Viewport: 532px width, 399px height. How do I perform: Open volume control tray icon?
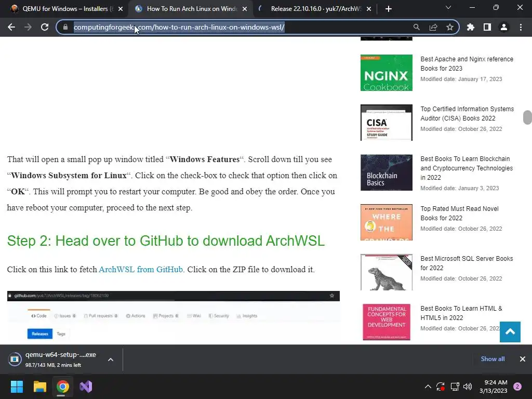pos(468,387)
